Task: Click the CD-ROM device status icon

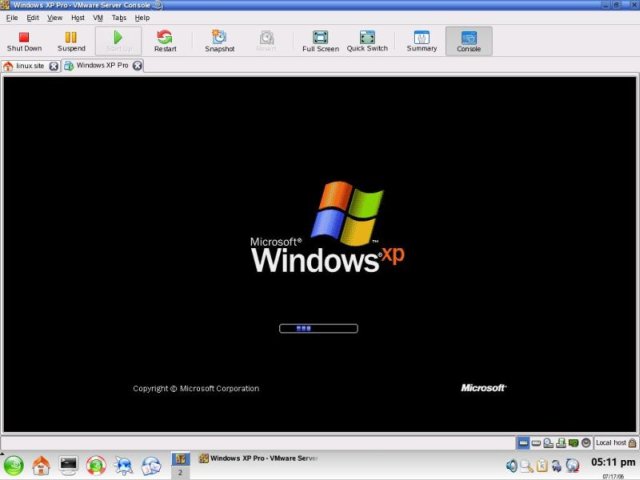Action: click(x=549, y=443)
